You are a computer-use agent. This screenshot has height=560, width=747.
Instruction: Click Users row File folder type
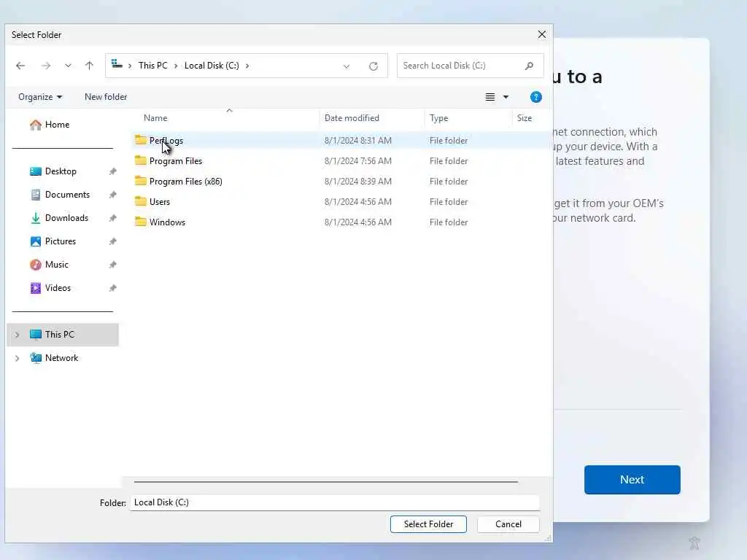pos(449,202)
